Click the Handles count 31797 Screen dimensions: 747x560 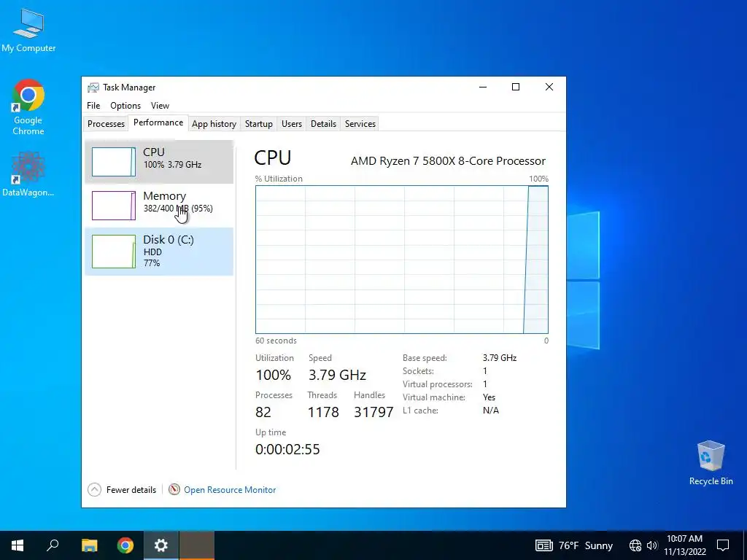373,412
